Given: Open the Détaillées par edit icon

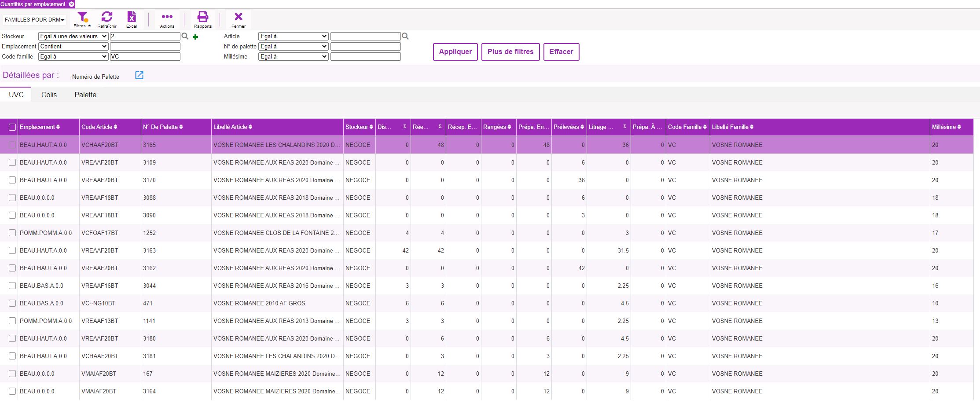Looking at the screenshot, I should (139, 75).
